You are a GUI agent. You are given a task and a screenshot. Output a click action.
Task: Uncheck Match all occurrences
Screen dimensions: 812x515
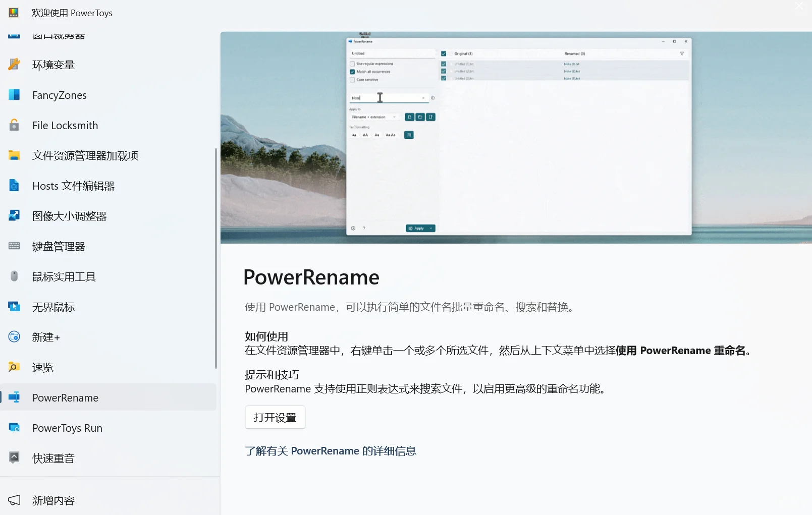pyautogui.click(x=352, y=72)
